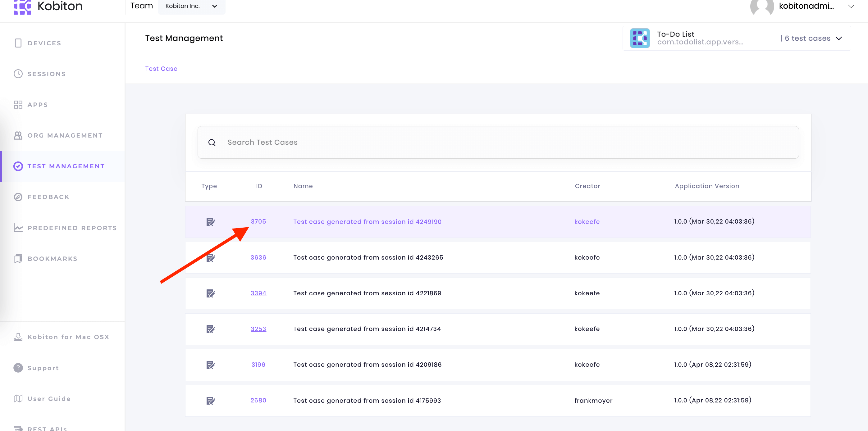Click the type icon for test case 3253
The height and width of the screenshot is (431, 868).
[x=211, y=329]
